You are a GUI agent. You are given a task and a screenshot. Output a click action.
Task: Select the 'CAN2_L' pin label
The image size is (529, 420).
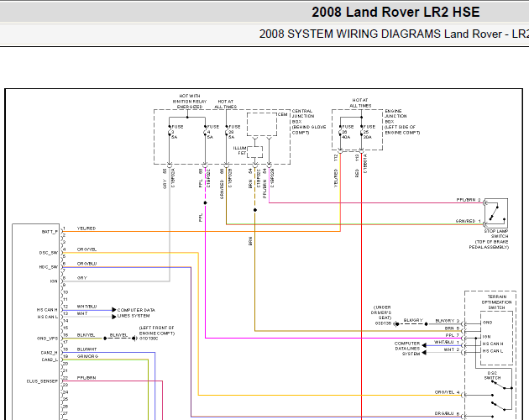(50, 360)
